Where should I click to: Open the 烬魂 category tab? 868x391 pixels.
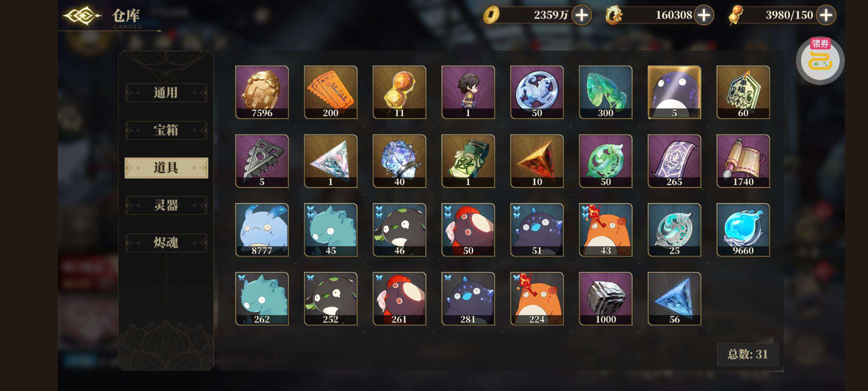166,243
